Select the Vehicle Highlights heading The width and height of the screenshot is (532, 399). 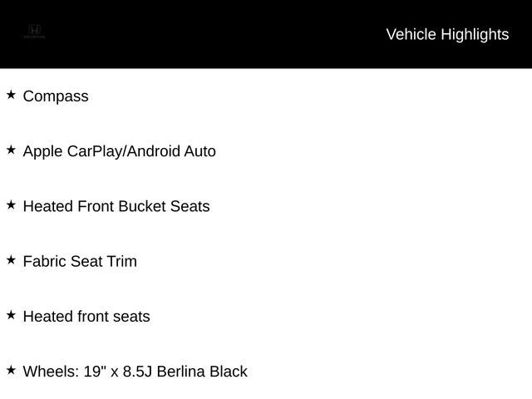(x=447, y=35)
